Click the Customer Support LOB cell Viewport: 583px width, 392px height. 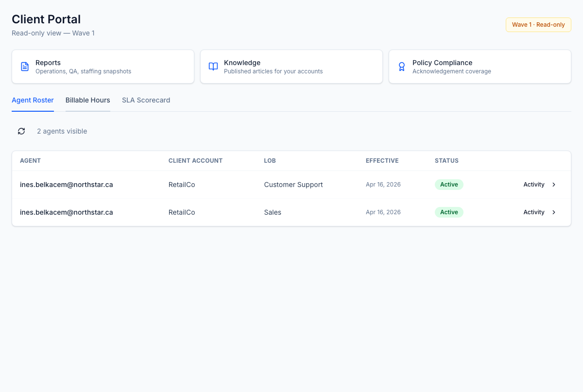point(293,185)
